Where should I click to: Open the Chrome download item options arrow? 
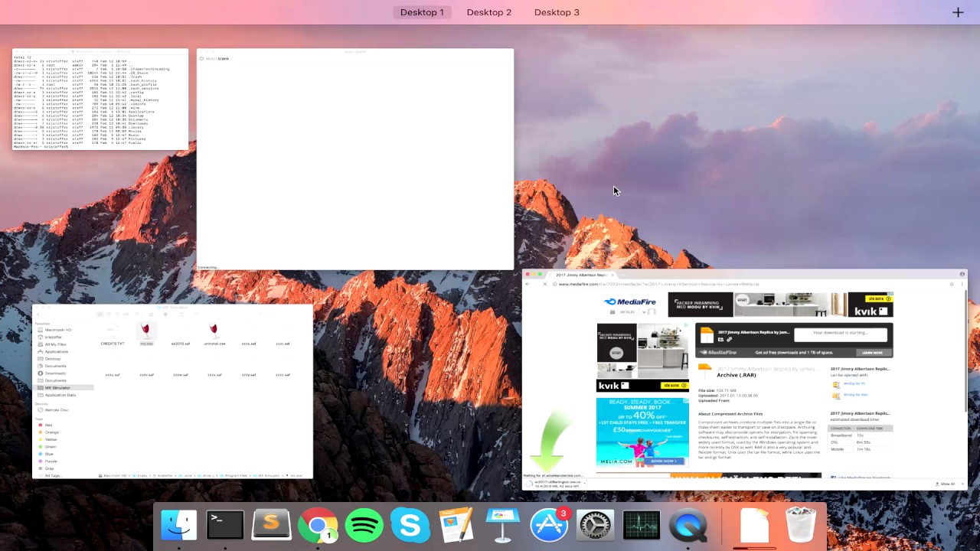(584, 484)
